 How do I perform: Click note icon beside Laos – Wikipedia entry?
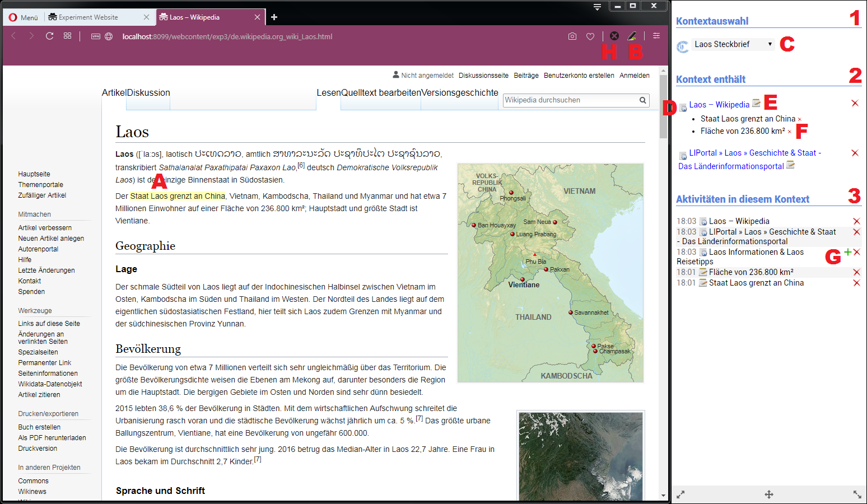click(x=756, y=103)
